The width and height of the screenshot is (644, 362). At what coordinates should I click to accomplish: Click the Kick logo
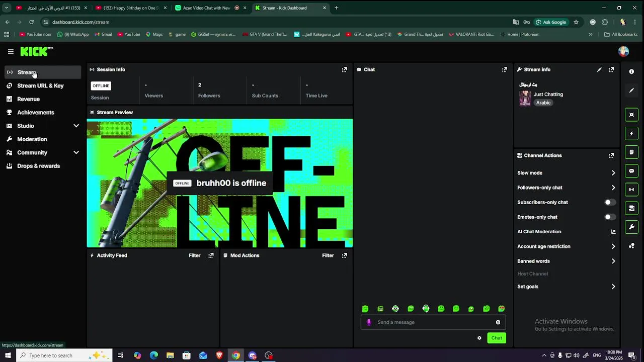(x=36, y=51)
